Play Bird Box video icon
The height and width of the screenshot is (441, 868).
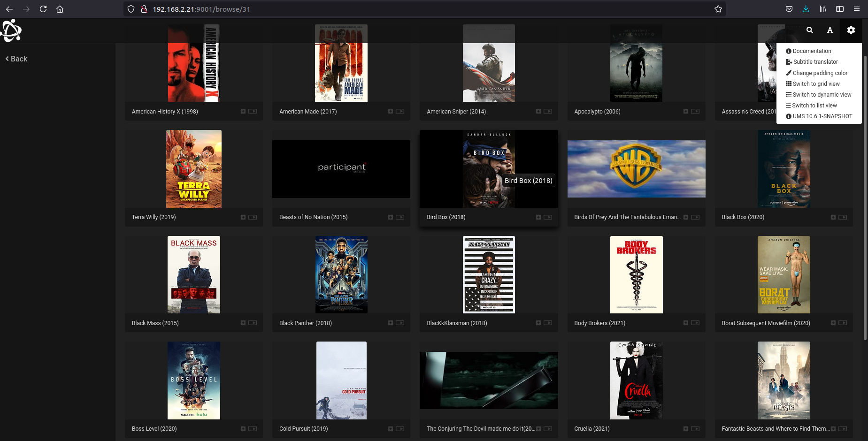548,217
